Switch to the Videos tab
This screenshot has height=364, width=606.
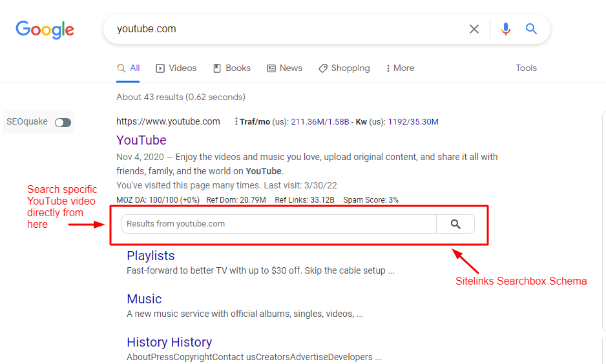pyautogui.click(x=176, y=68)
